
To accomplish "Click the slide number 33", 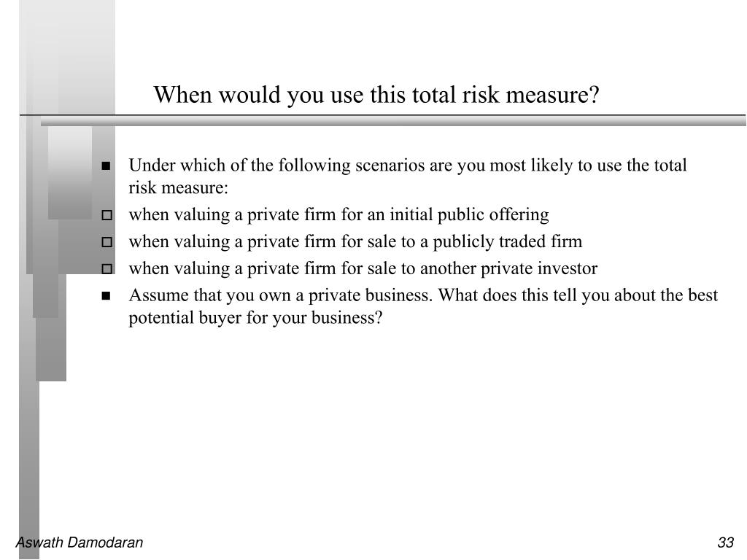I will (x=726, y=542).
